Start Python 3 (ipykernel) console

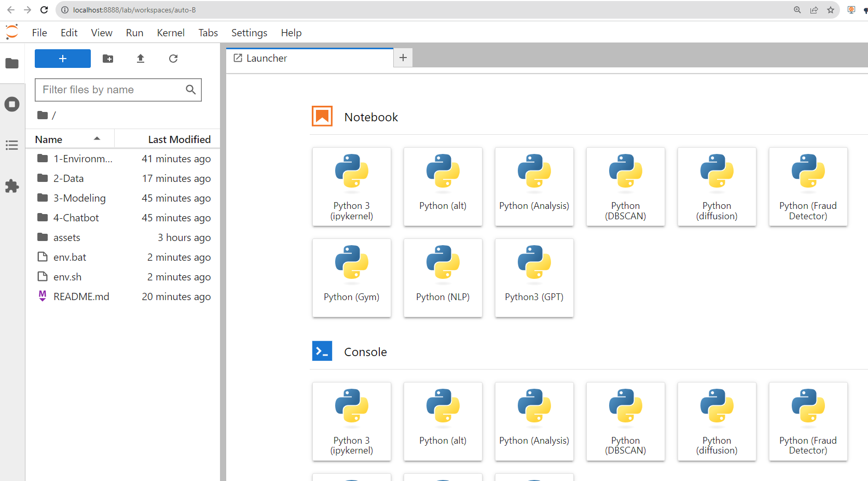click(x=352, y=421)
